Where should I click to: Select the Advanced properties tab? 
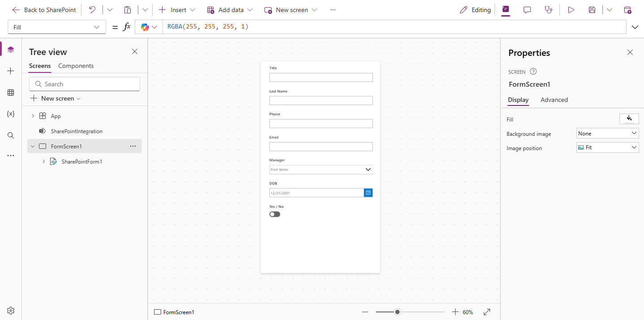[554, 100]
